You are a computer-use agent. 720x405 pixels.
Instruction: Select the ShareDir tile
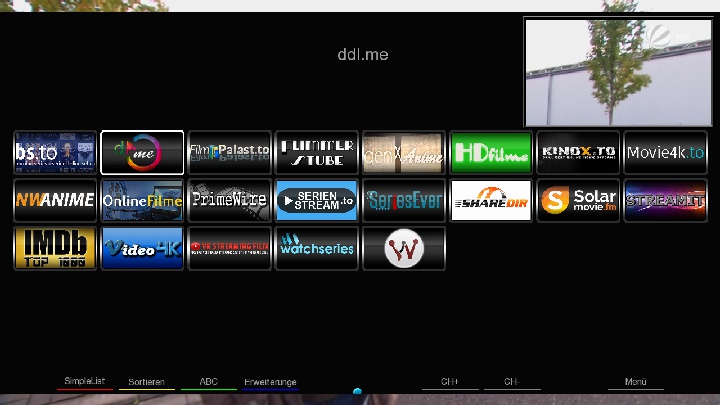490,200
